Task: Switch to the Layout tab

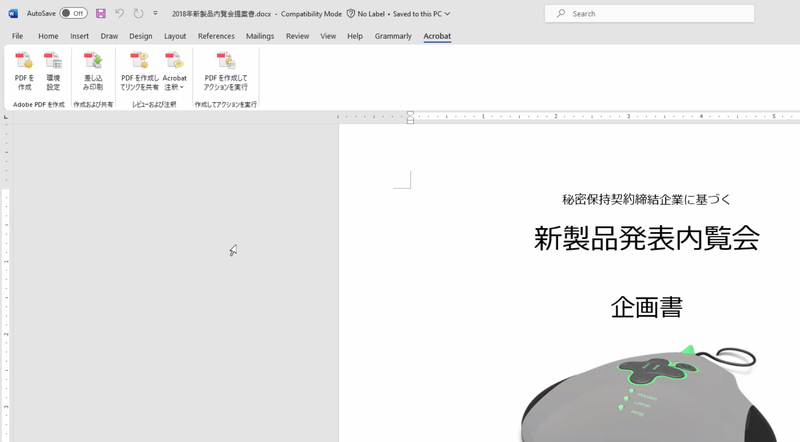Action: click(175, 36)
